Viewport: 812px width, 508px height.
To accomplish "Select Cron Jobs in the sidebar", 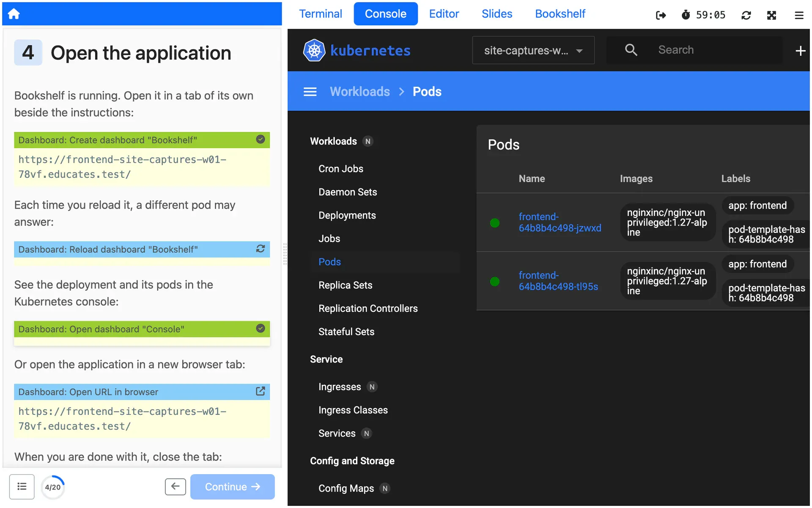I will tap(340, 168).
